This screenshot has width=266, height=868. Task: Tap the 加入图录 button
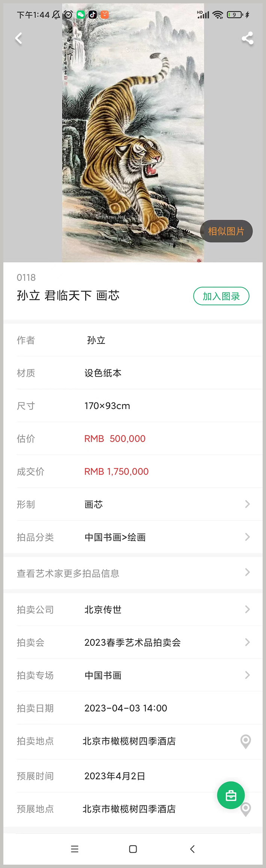pos(221,296)
